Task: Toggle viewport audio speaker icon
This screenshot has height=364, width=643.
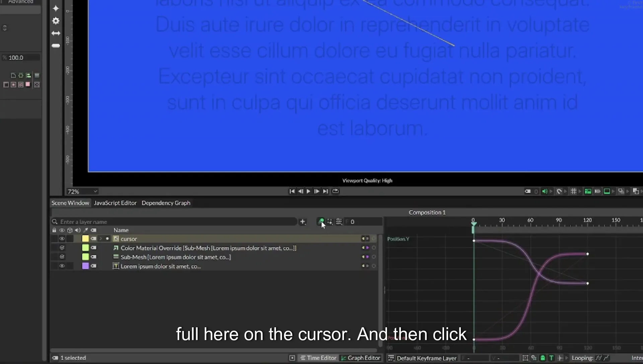Action: pyautogui.click(x=545, y=191)
